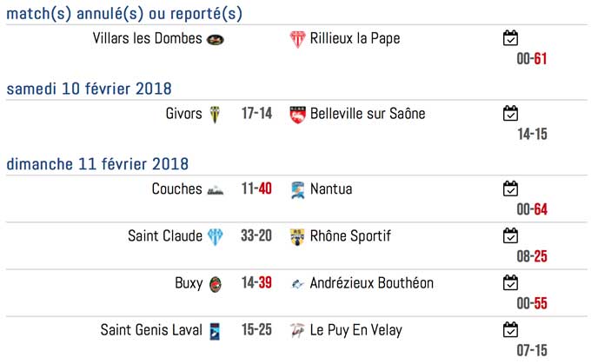Screen dimensions: 591x364
Task: Click the 17-14 score of Givors match
Action: coord(256,114)
